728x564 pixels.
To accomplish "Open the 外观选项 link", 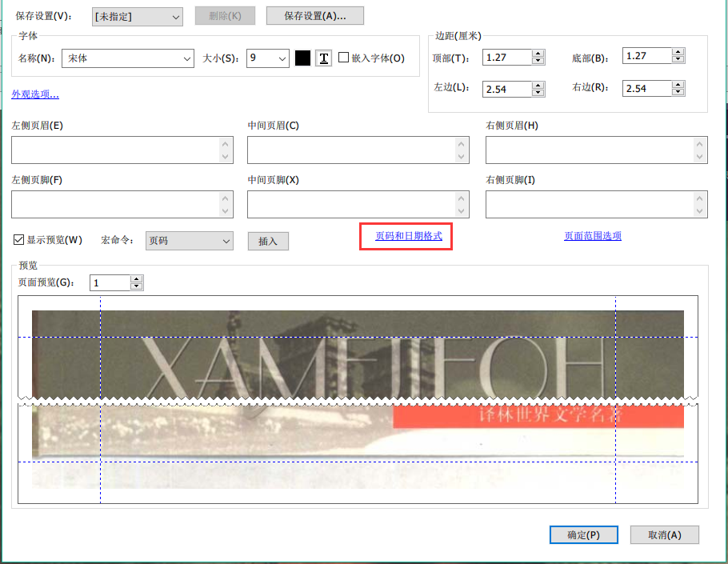I will click(x=35, y=94).
